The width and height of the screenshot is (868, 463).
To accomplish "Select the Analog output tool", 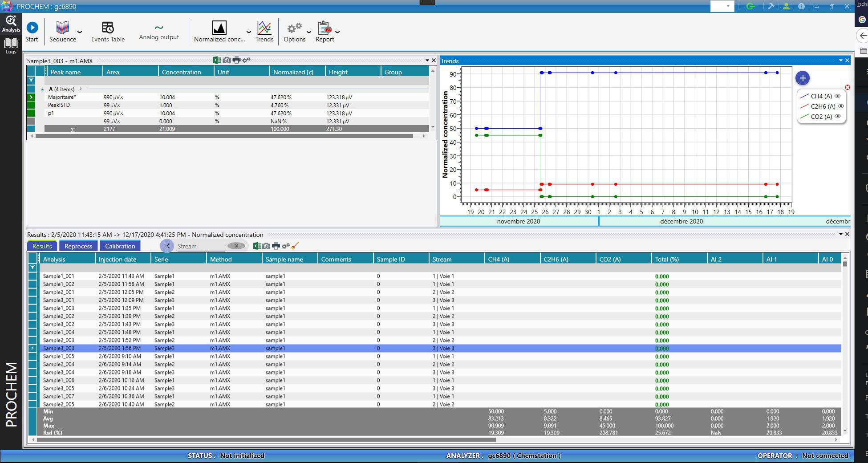I will (158, 30).
